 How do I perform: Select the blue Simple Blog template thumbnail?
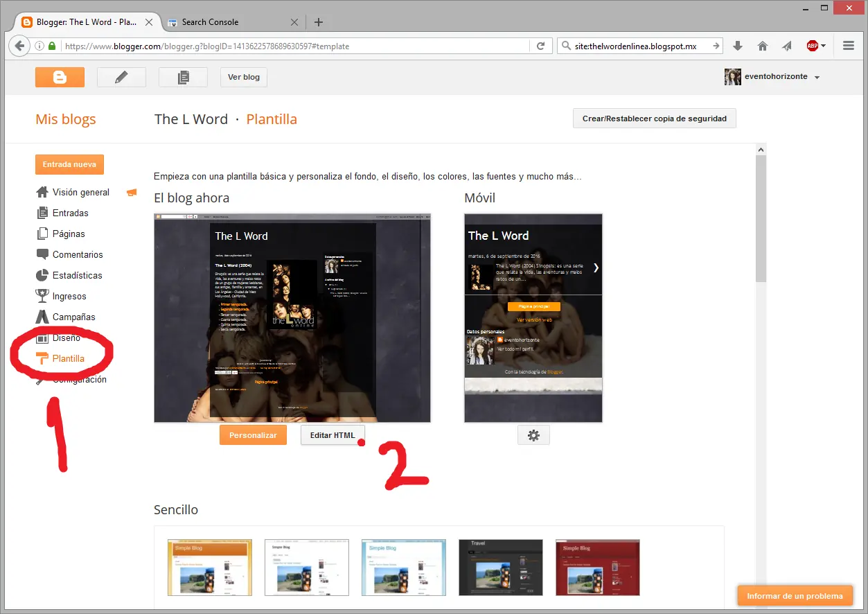coord(404,568)
